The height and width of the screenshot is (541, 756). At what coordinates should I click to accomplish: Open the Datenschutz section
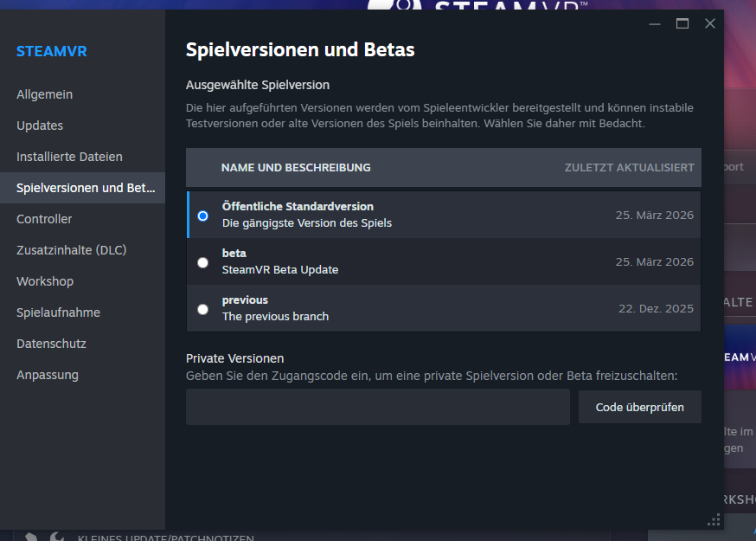pyautogui.click(x=51, y=344)
